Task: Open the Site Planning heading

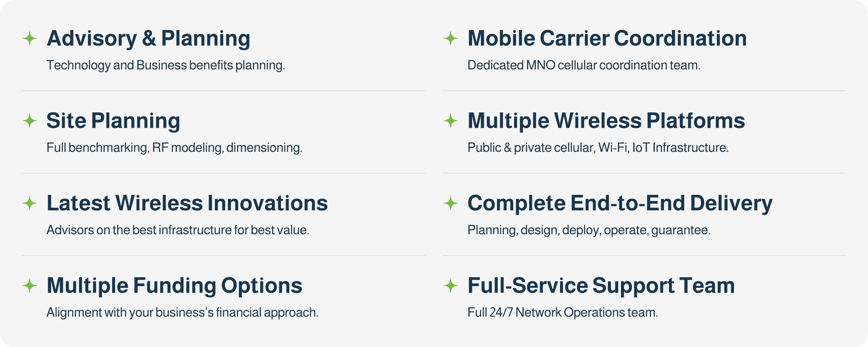Action: [x=113, y=121]
